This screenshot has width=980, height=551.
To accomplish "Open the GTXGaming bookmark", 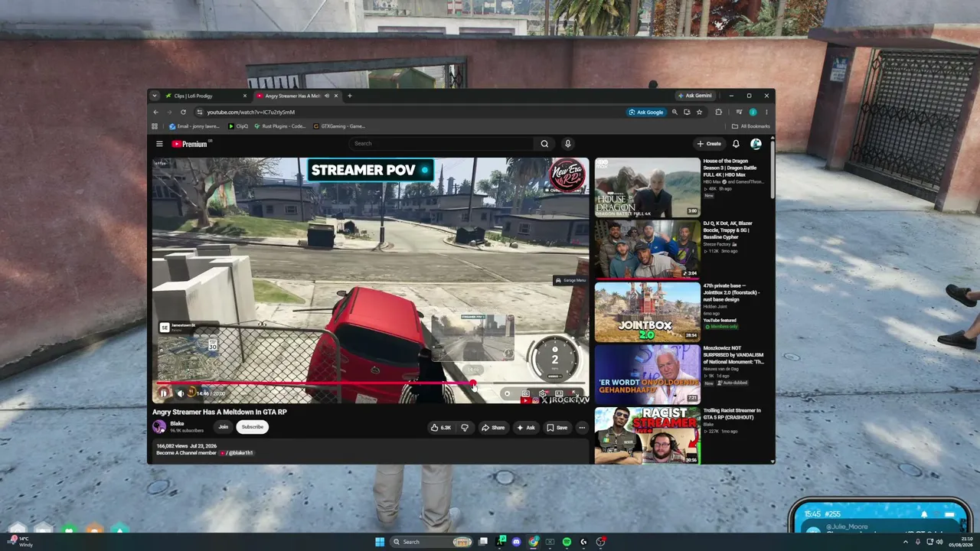I will click(339, 126).
